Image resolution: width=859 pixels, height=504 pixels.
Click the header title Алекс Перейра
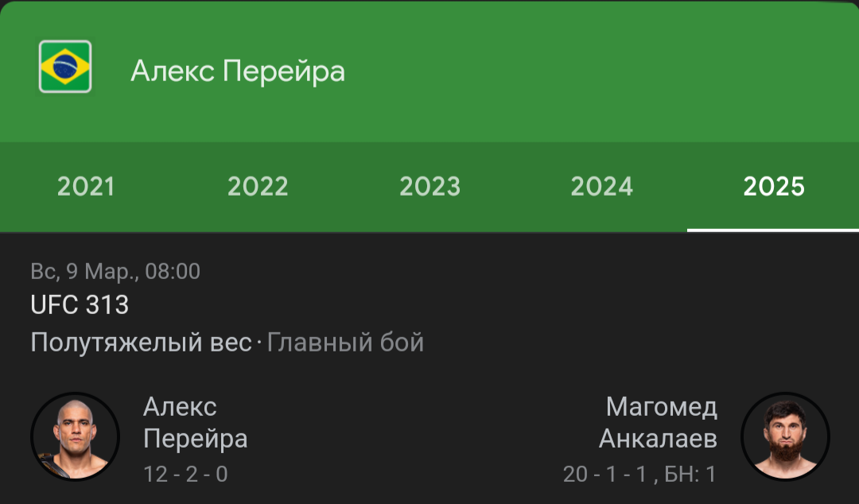click(x=238, y=72)
